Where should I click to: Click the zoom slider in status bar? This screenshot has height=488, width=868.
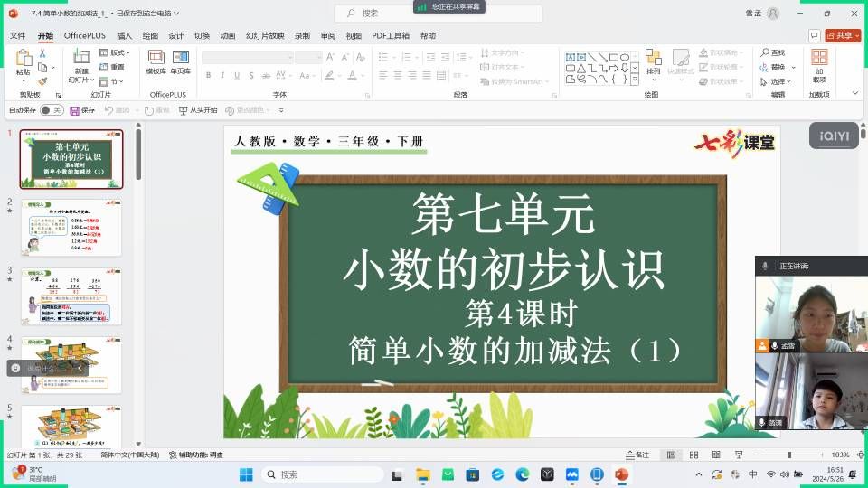point(789,455)
